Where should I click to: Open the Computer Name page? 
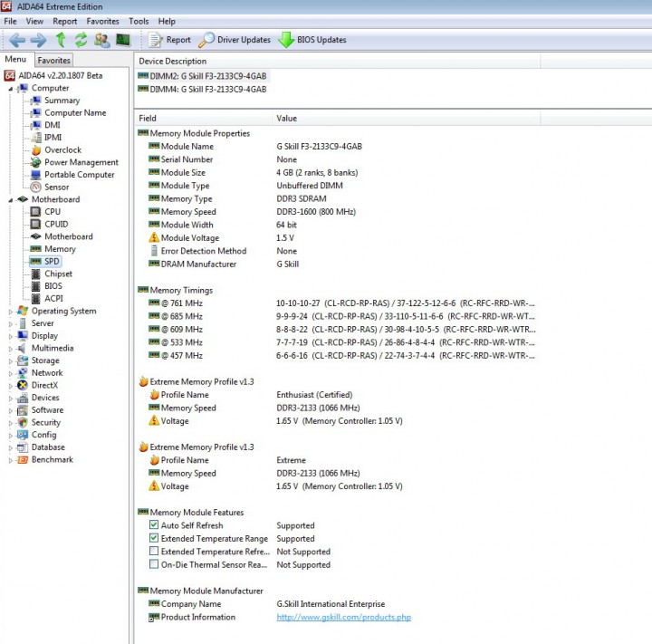coord(75,112)
